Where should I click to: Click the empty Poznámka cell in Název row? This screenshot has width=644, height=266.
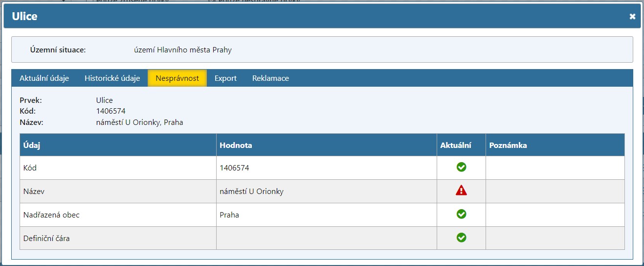point(555,192)
